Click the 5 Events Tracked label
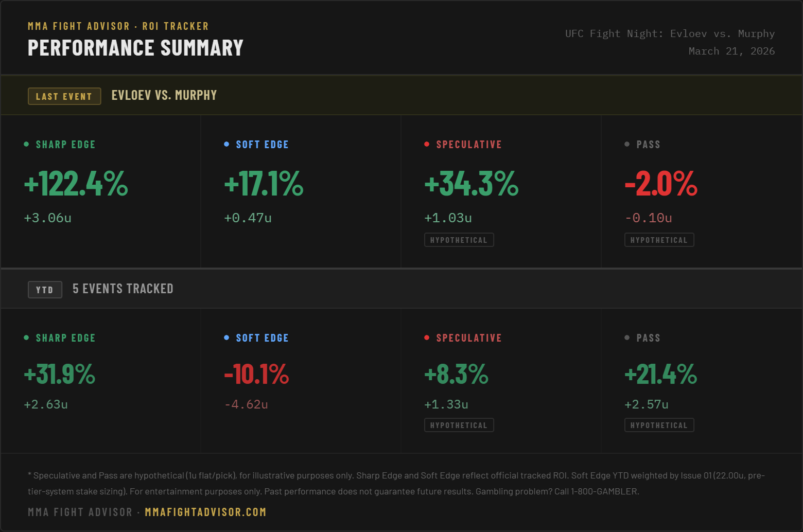The width and height of the screenshot is (803, 532). coord(123,289)
